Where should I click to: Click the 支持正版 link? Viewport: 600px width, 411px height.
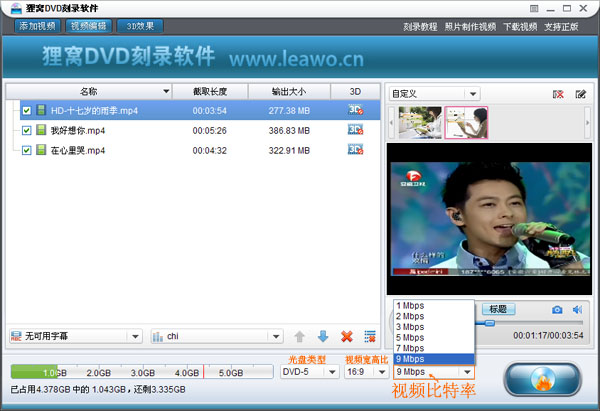pos(561,27)
